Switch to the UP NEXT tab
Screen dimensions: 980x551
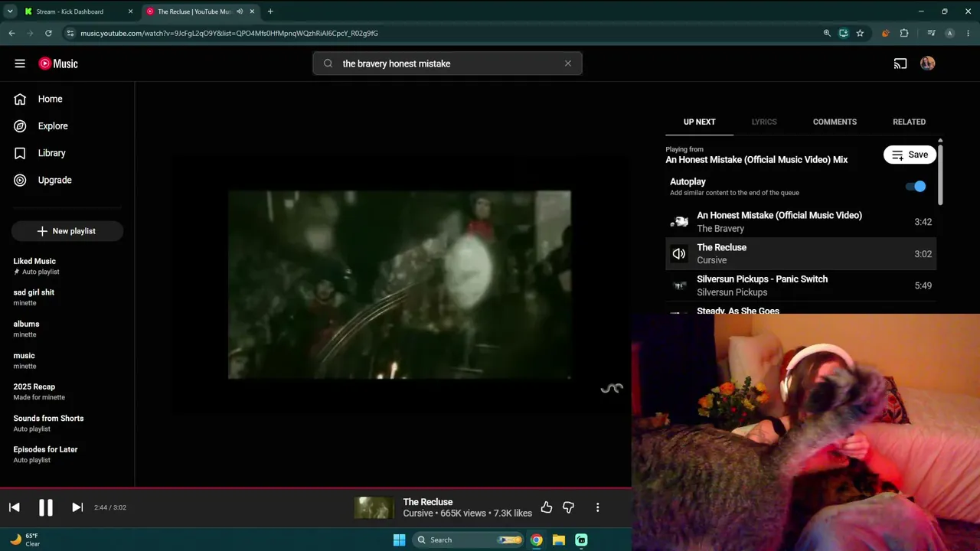coord(699,122)
